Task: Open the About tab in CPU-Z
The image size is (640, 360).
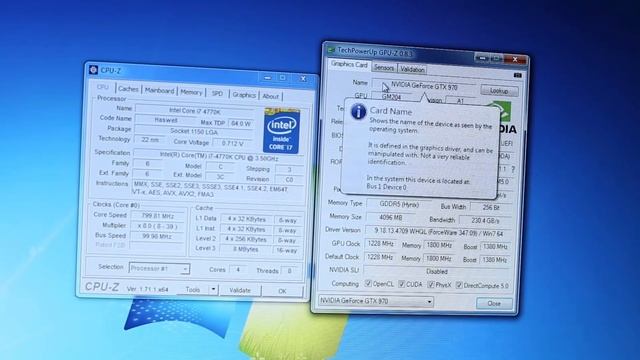Action: pos(270,96)
